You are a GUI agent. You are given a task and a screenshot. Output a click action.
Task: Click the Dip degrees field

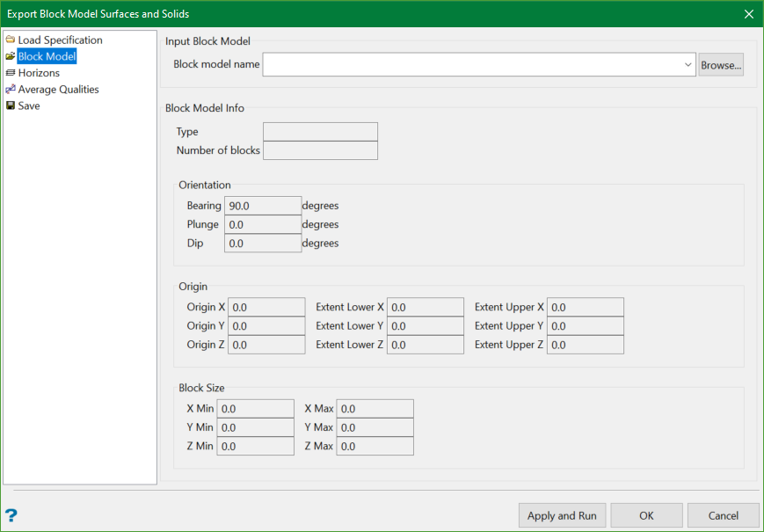pyautogui.click(x=262, y=243)
